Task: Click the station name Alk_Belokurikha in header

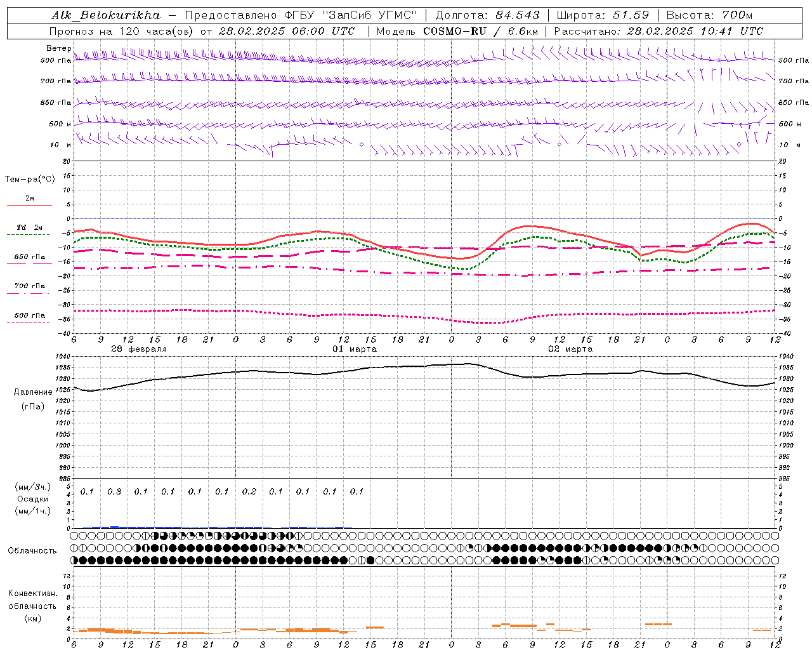Action: coord(106,15)
